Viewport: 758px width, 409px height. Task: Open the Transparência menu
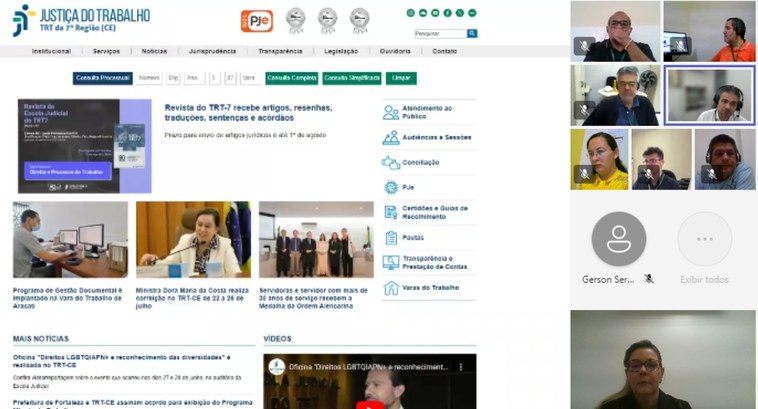(x=280, y=51)
